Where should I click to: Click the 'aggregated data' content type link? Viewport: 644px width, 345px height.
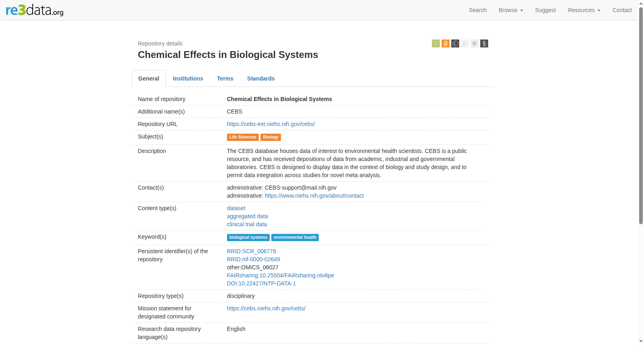(x=247, y=216)
